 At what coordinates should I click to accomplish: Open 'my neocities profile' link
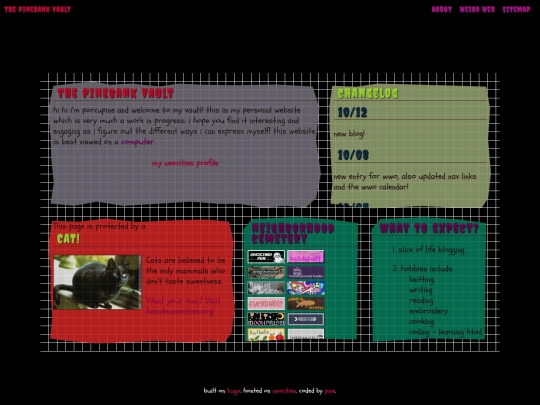pyautogui.click(x=185, y=163)
